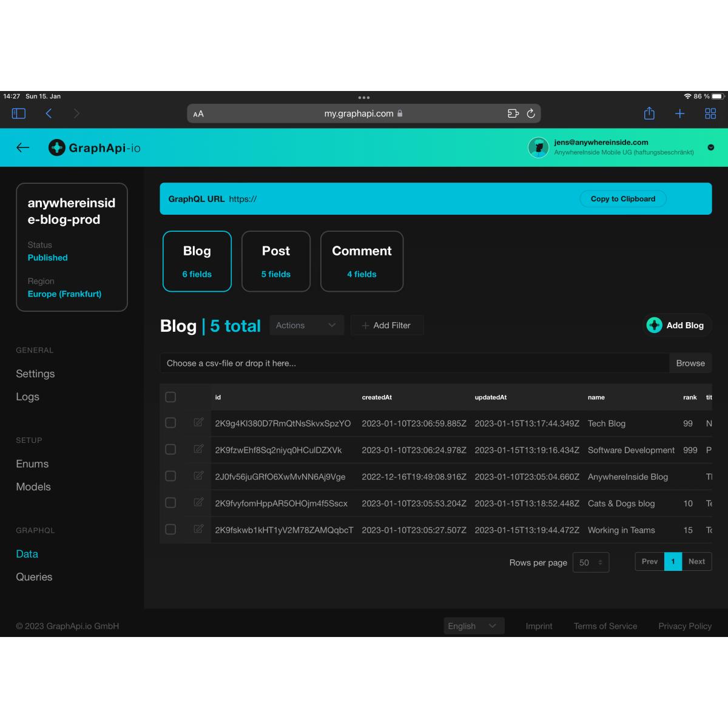Image resolution: width=728 pixels, height=728 pixels.
Task: Select page 1 in pagination
Action: [x=673, y=562]
